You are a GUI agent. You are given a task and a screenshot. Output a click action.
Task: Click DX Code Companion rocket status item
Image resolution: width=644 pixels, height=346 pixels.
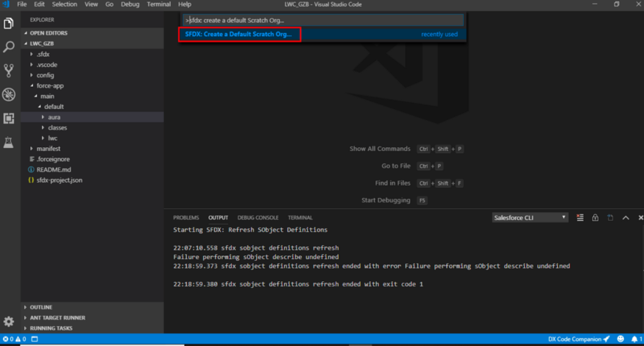coord(578,339)
